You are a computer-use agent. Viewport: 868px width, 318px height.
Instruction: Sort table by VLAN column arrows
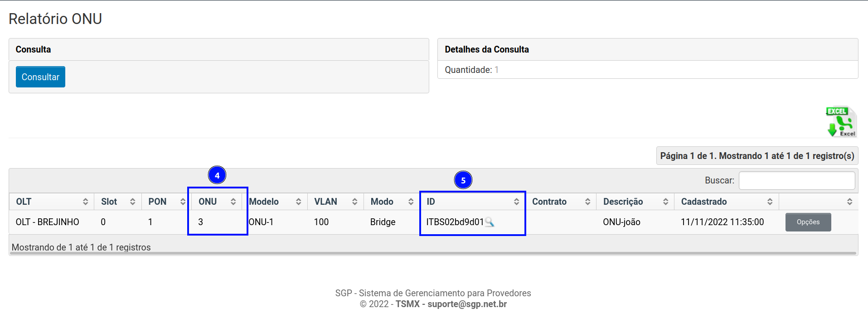click(x=354, y=202)
